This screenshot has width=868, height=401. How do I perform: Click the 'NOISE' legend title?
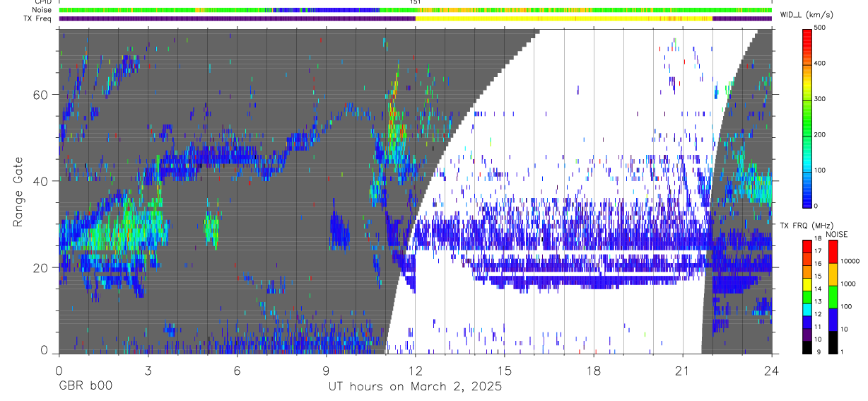tap(836, 234)
